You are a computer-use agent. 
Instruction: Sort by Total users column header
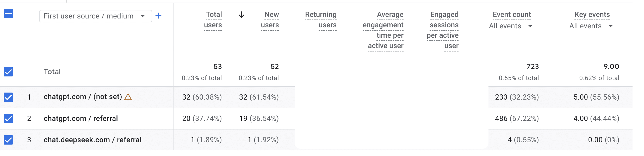click(213, 20)
